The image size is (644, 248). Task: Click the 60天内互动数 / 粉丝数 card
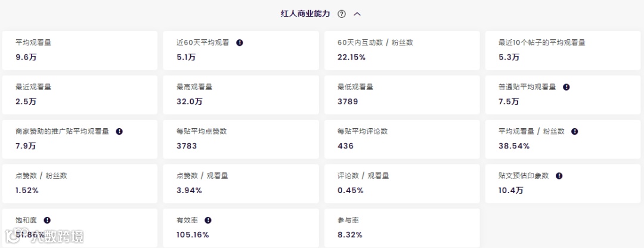[x=402, y=51]
